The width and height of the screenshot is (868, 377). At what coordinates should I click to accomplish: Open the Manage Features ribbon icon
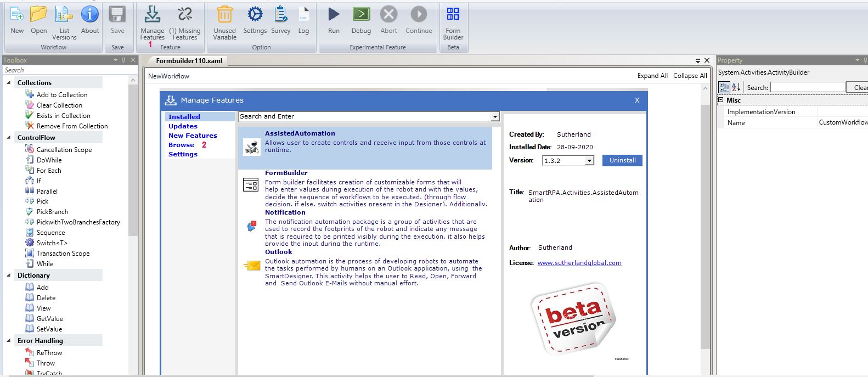coord(152,15)
